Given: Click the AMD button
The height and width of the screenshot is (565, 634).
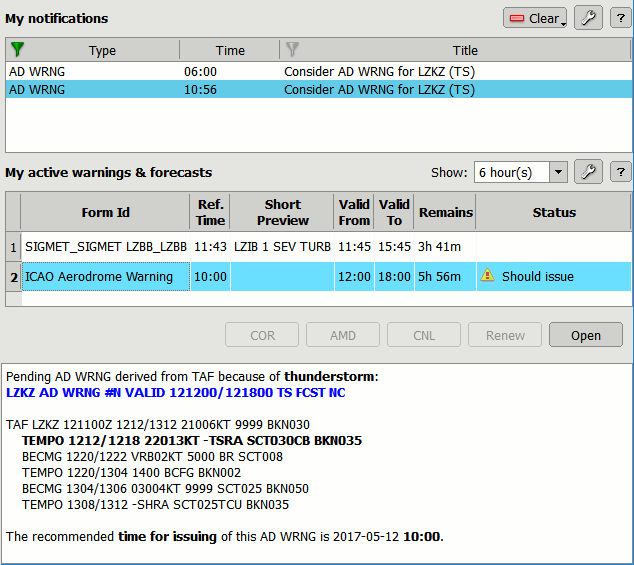Looking at the screenshot, I should (x=343, y=335).
